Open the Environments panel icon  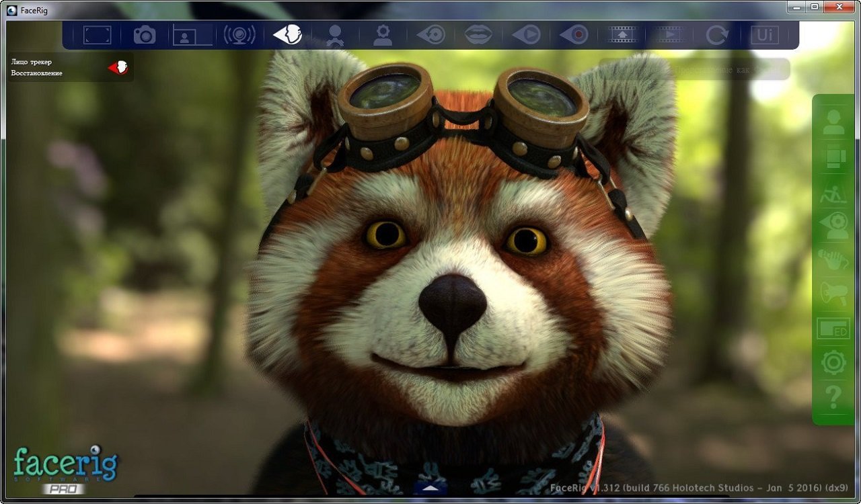coord(831,157)
